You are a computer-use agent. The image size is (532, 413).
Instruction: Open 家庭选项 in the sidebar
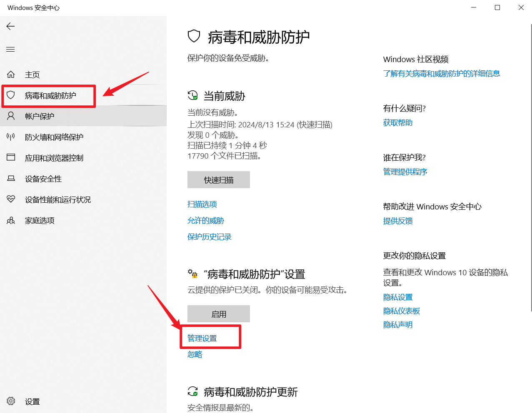pos(83,220)
